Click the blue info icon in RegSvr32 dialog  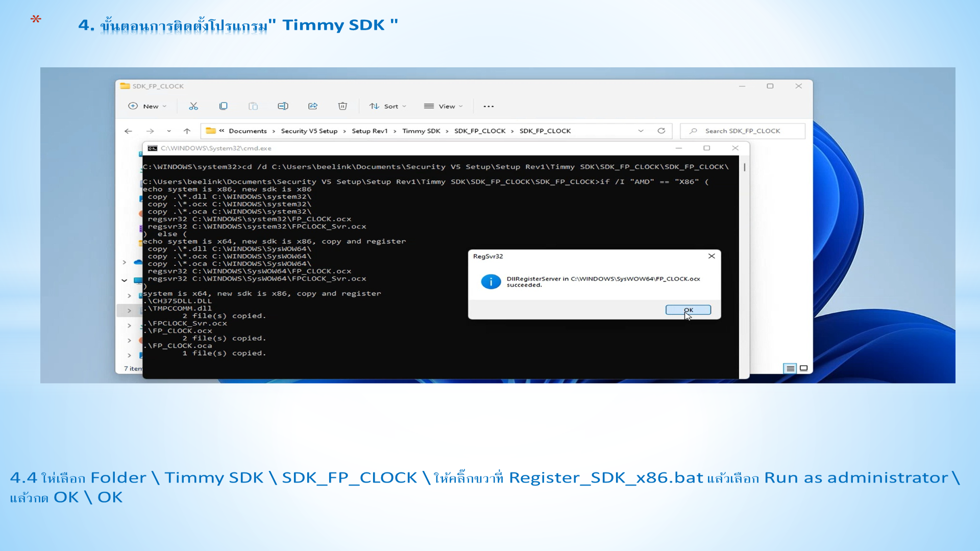pos(491,282)
